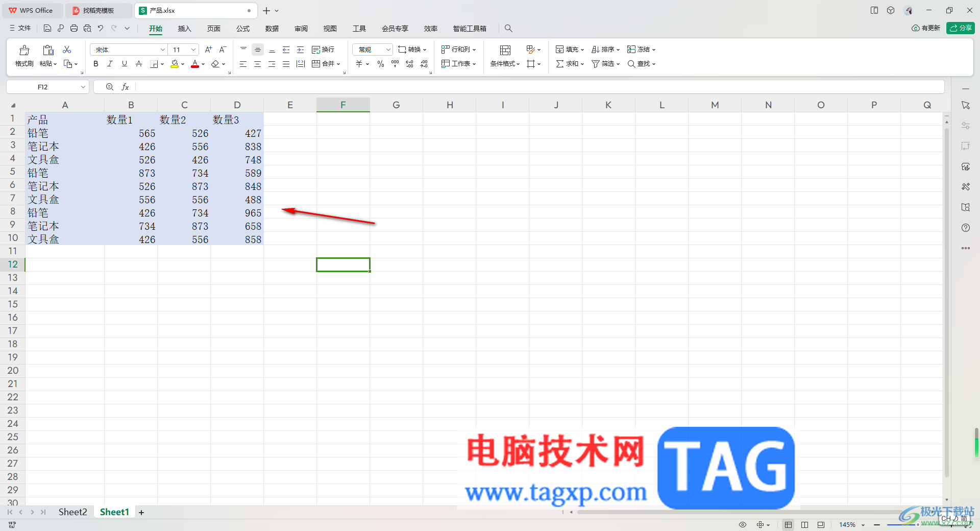Click the Sum (求和) button
The height and width of the screenshot is (531, 980).
click(570, 64)
